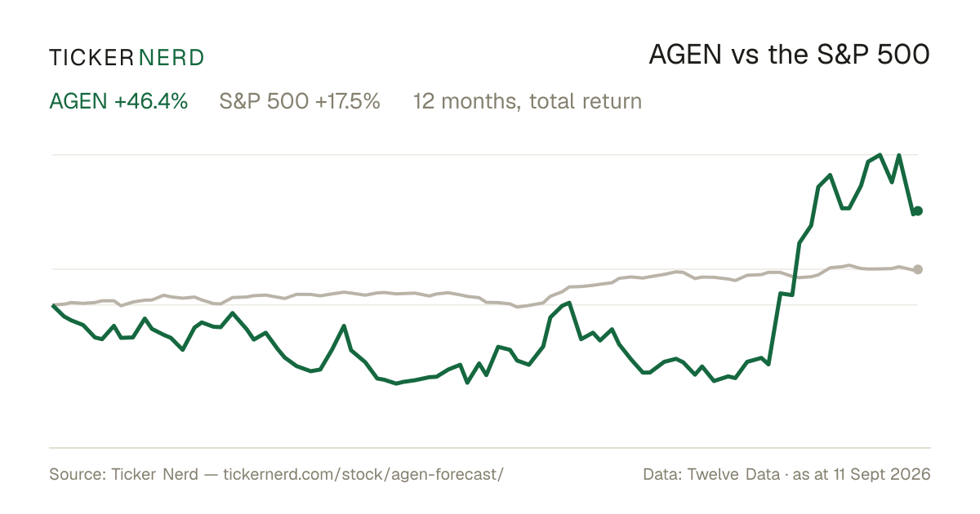Click the AGEN line's lowest trough
Image resolution: width=980 pixels, height=514 pixels.
click(396, 383)
